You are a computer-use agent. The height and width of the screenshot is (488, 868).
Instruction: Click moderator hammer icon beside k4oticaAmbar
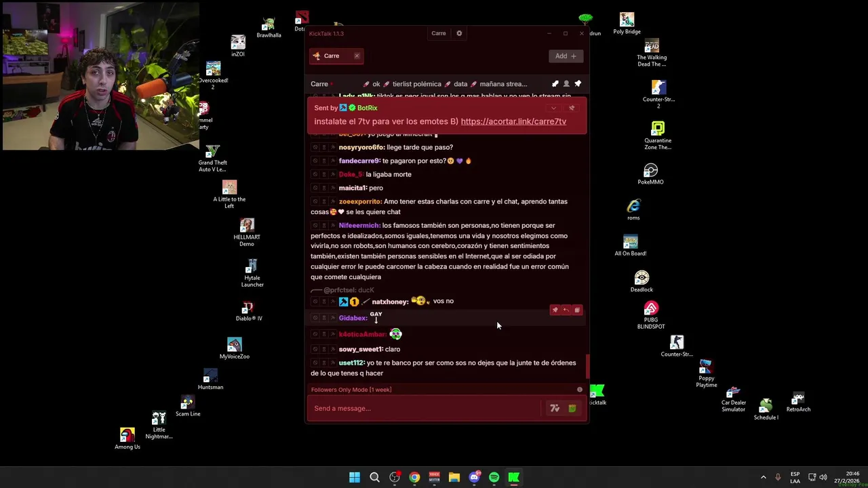(x=332, y=334)
